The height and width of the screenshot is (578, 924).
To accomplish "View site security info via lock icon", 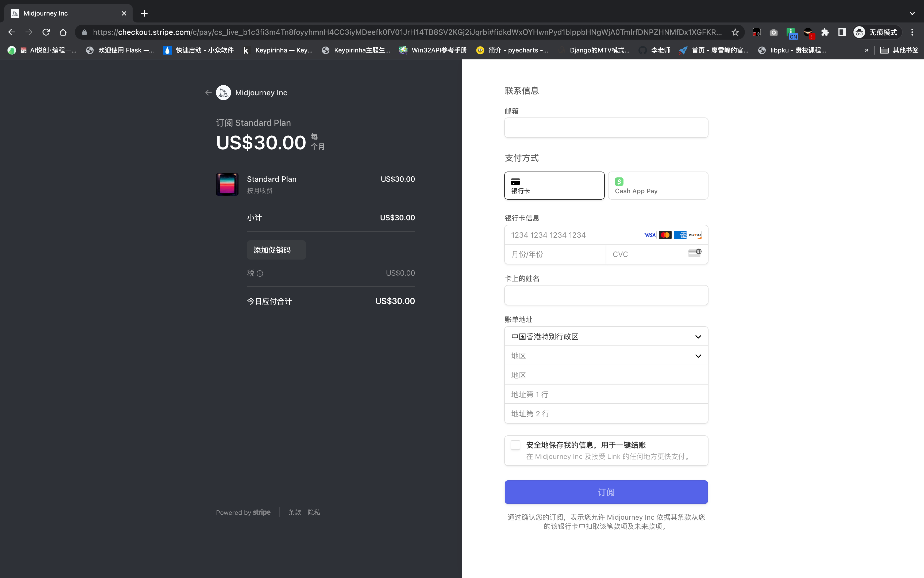I will pos(84,32).
